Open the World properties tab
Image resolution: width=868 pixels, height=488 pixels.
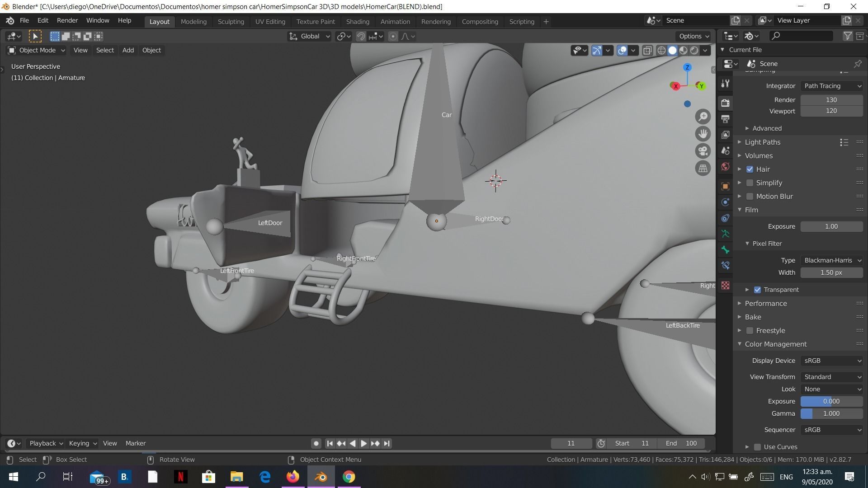pyautogui.click(x=725, y=166)
